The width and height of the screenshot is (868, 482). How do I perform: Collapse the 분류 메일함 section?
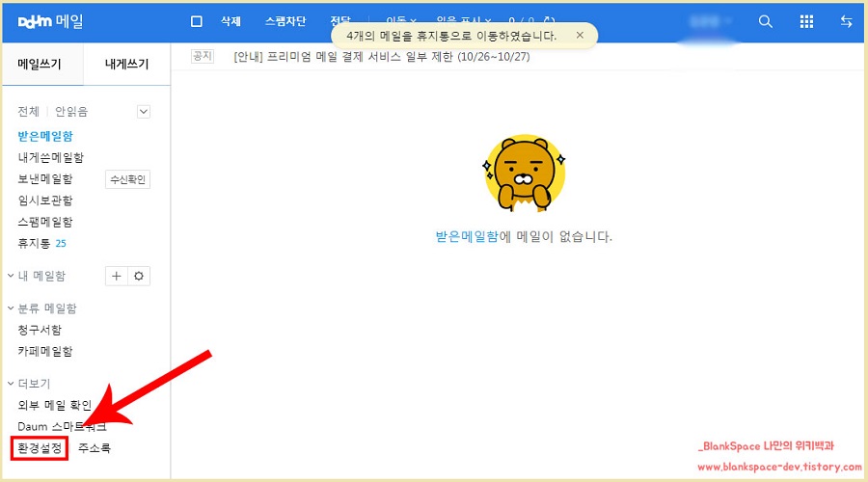pos(11,308)
